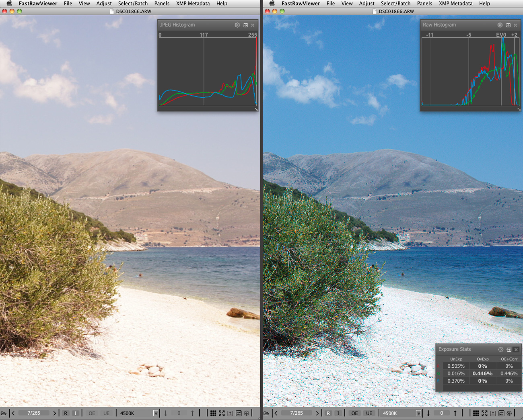The image size is (523, 420).
Task: Increase exposure correction with the up arrow, right window
Action: [x=455, y=413]
